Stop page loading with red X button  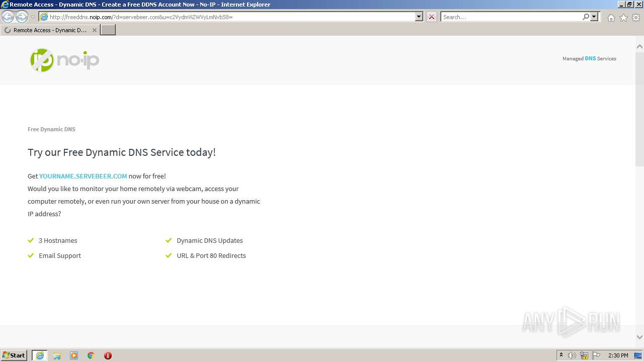[x=432, y=17]
